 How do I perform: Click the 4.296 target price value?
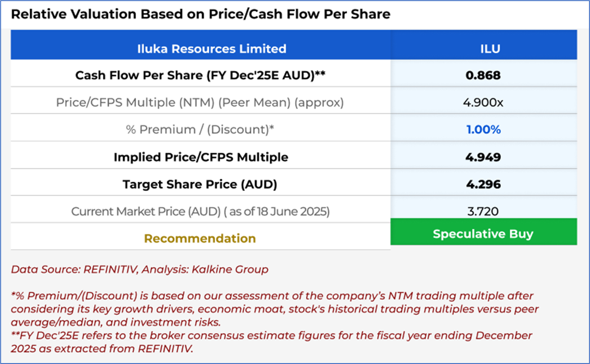coord(483,184)
